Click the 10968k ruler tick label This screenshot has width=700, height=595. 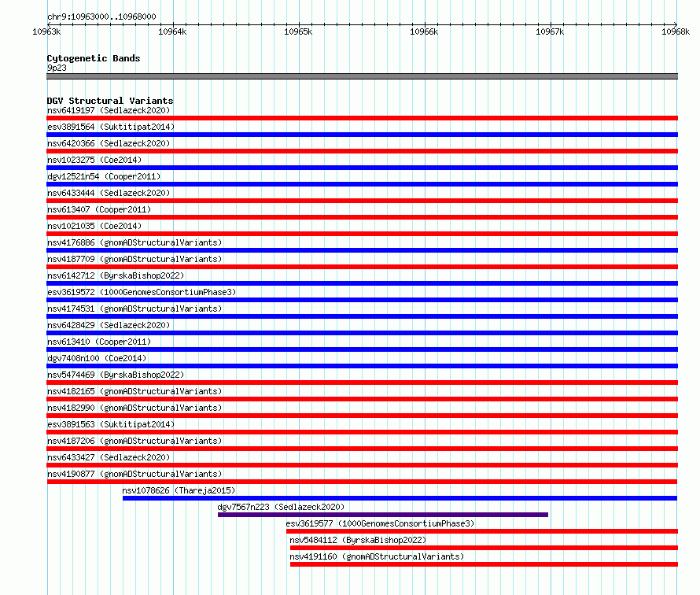tap(676, 31)
